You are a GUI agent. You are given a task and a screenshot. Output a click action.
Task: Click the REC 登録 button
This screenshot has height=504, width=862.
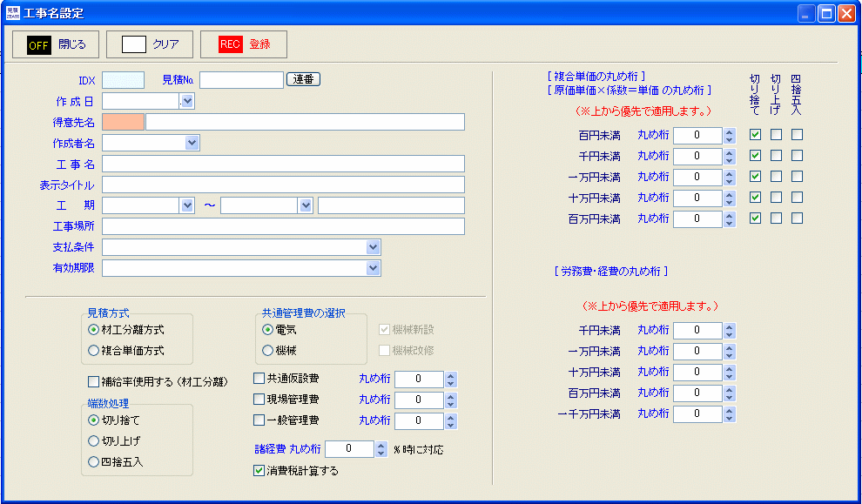click(x=243, y=44)
